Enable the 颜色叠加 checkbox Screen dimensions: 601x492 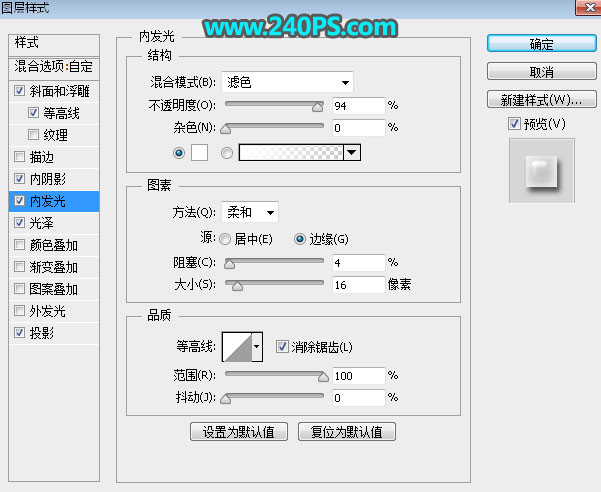click(x=19, y=245)
